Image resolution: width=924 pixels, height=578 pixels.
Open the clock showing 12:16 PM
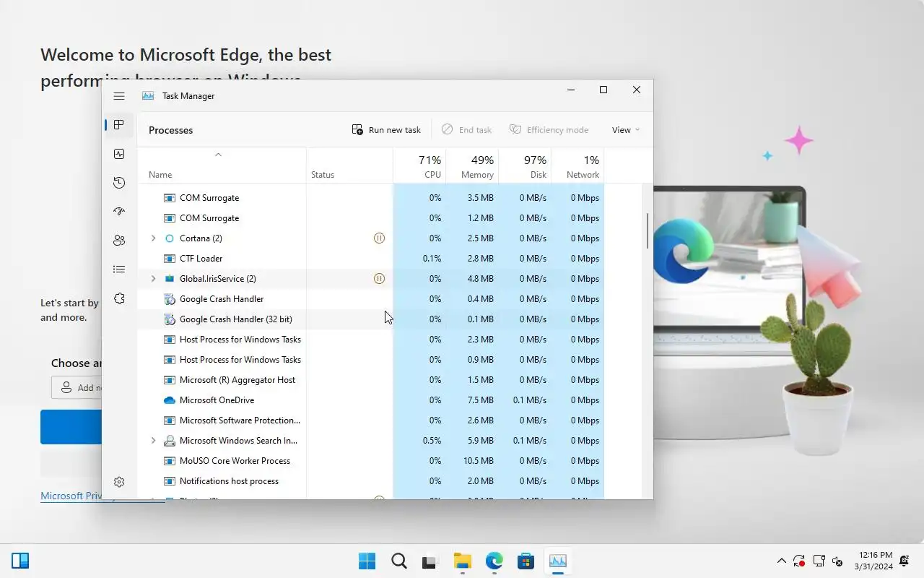click(873, 561)
